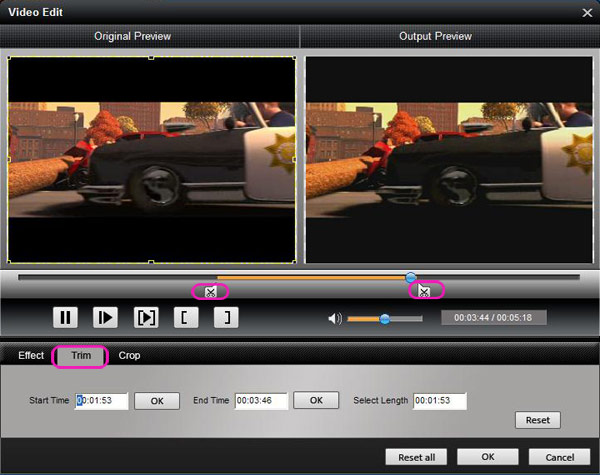This screenshot has height=475, width=600.
Task: Click the Original Preview header label
Action: tap(132, 36)
